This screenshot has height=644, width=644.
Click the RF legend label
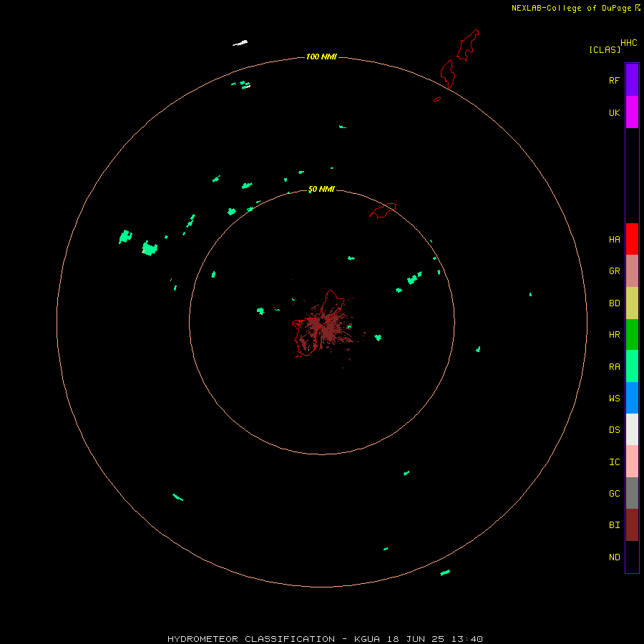(615, 80)
